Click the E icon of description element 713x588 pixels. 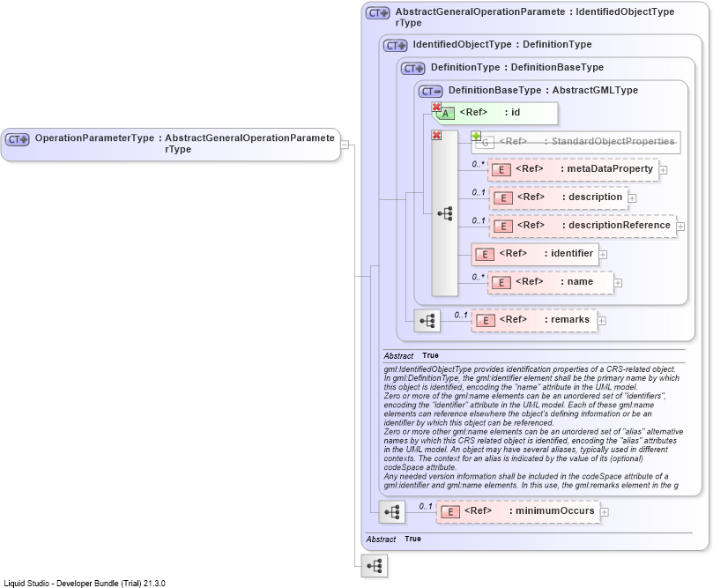(503, 198)
